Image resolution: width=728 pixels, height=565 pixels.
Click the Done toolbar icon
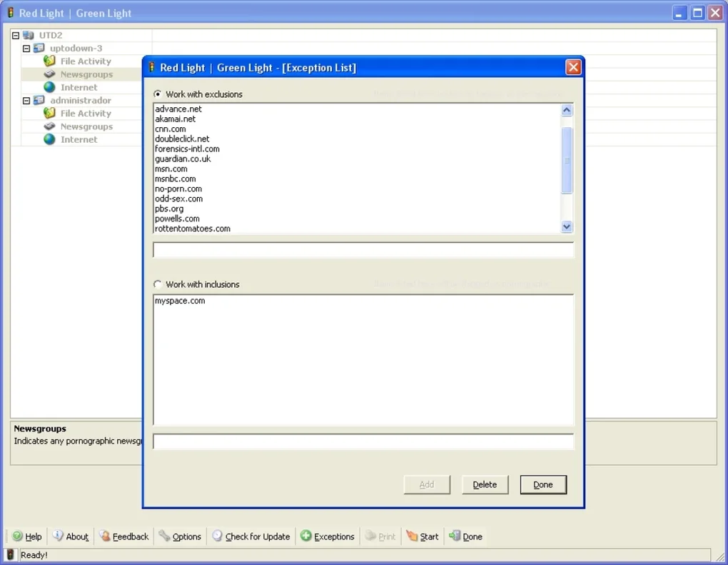point(455,536)
